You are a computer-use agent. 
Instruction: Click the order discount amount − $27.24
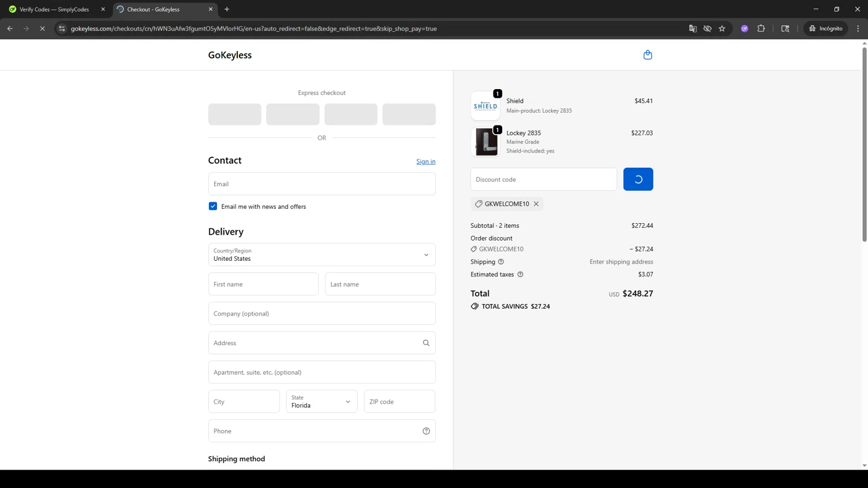point(641,249)
